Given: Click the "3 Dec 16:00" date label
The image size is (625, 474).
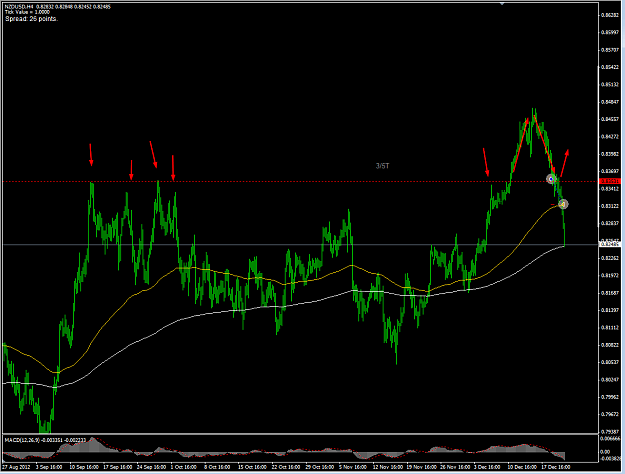Looking at the screenshot, I should [487, 466].
